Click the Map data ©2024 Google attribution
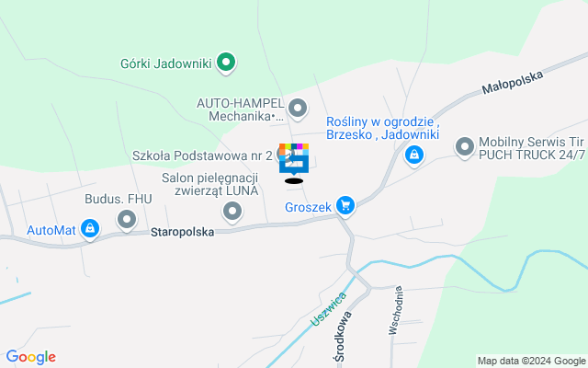This screenshot has width=588, height=368. (531, 361)
